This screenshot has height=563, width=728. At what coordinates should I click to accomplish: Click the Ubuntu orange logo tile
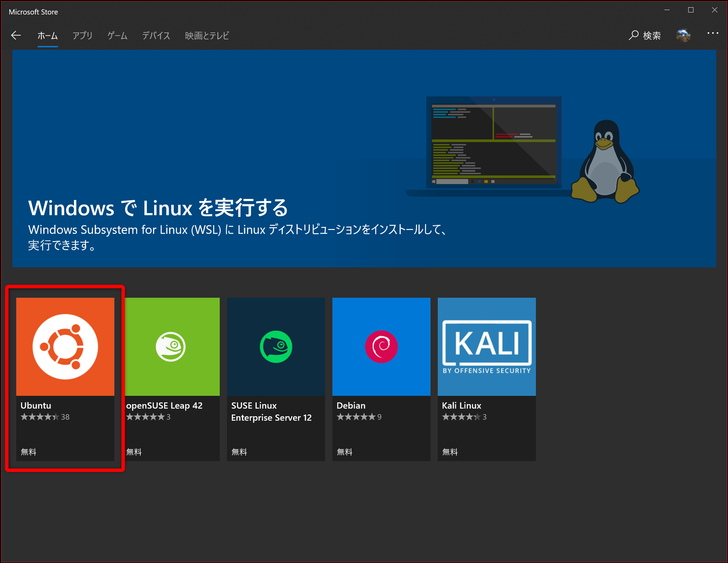65,346
